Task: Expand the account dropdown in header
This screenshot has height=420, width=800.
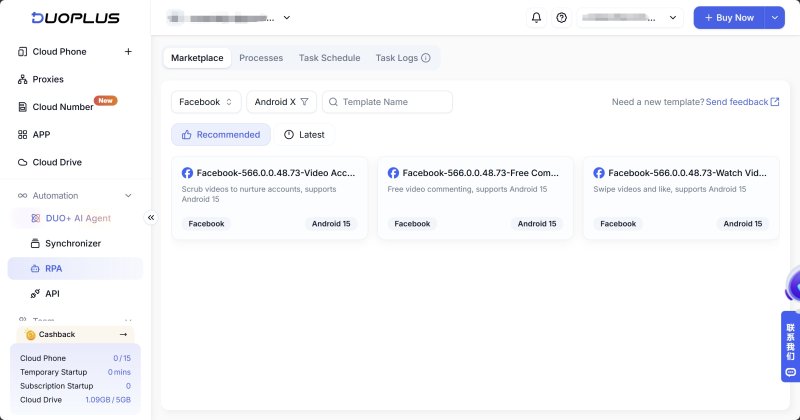Action: pyautogui.click(x=630, y=17)
